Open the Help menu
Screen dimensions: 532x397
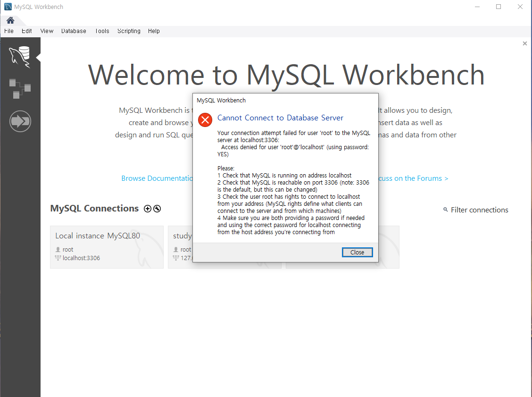point(154,31)
